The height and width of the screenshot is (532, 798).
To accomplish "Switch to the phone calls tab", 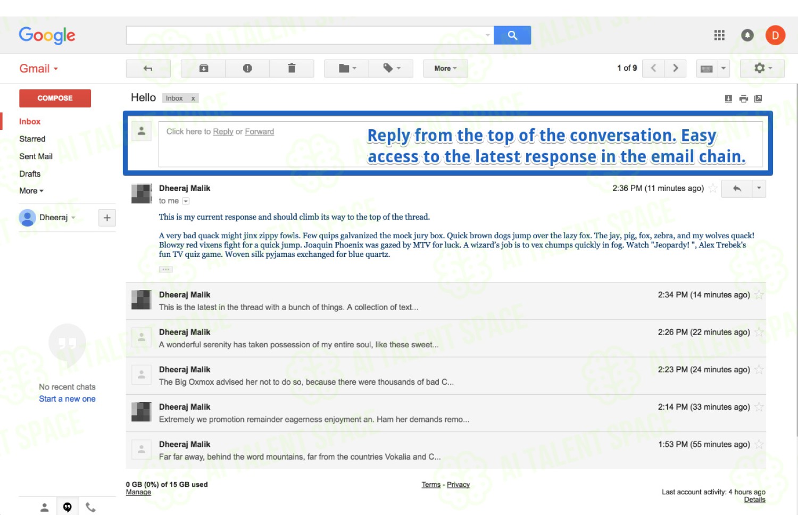I will click(90, 508).
